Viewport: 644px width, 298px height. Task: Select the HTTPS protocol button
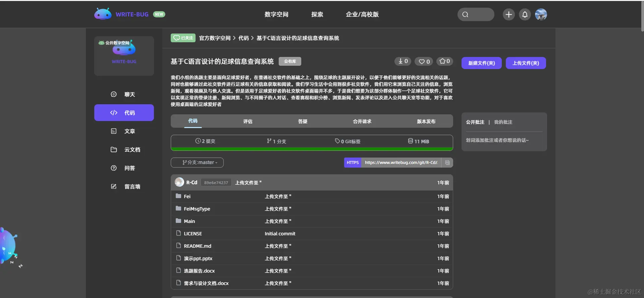353,163
